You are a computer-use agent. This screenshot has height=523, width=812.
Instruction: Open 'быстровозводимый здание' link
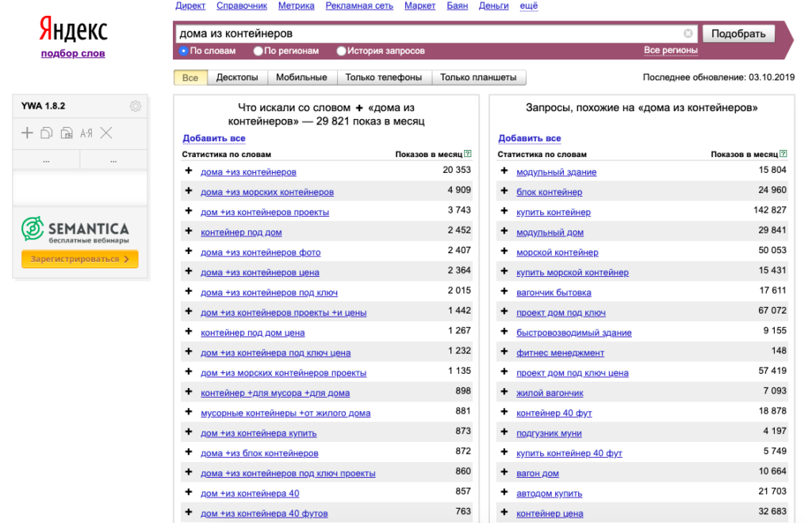pos(574,333)
